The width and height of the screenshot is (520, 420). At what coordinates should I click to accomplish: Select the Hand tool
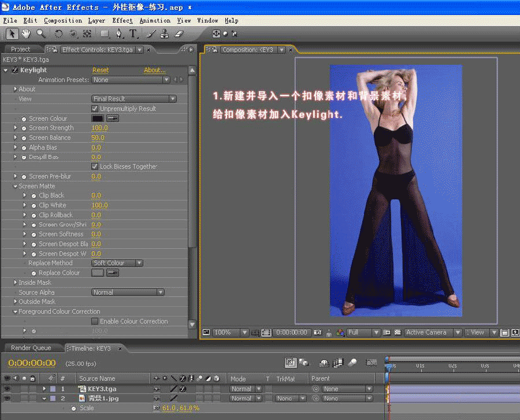[x=26, y=34]
